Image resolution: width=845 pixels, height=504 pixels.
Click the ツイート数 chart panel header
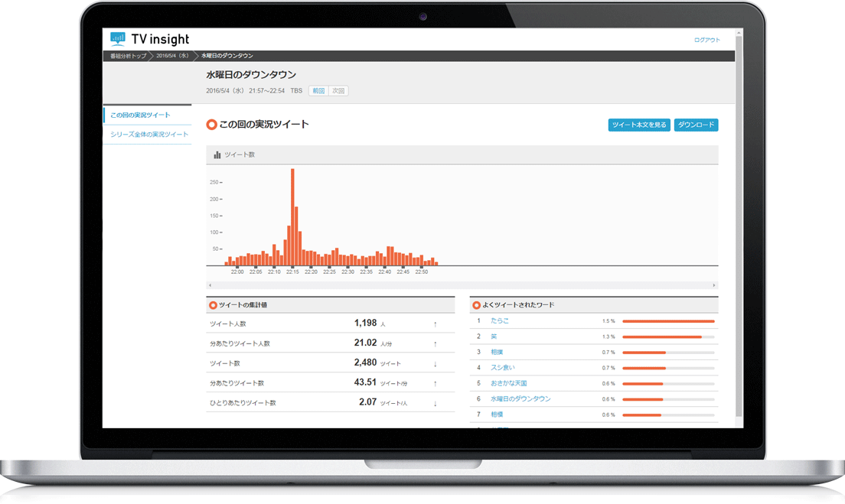point(462,154)
